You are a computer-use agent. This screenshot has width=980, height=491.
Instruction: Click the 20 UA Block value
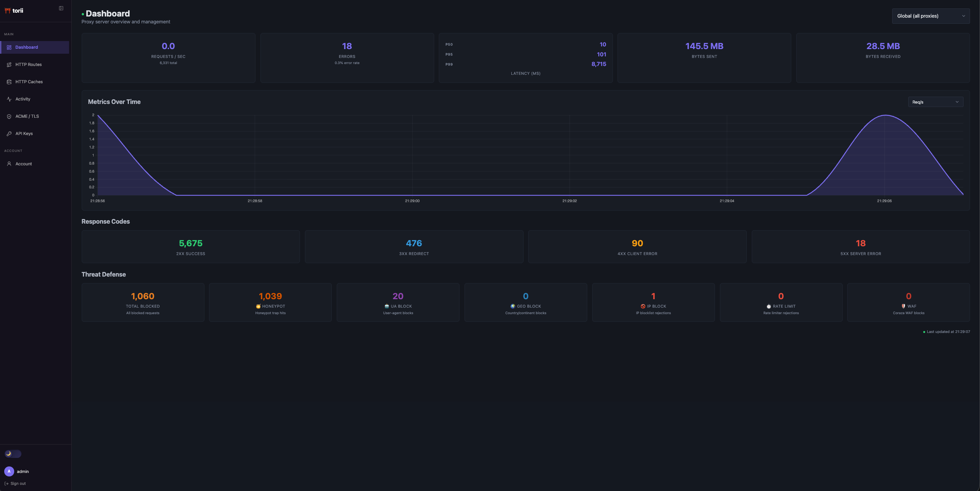pyautogui.click(x=398, y=297)
